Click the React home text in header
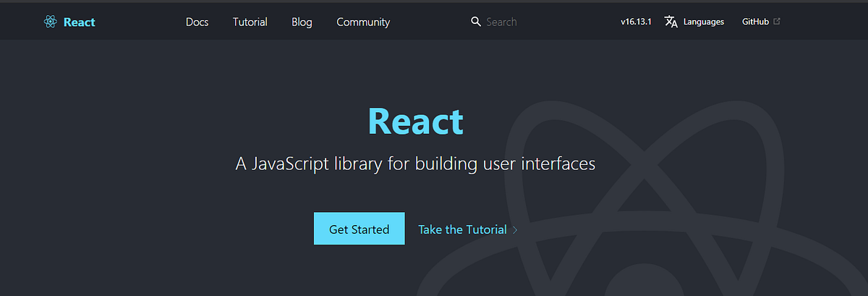The height and width of the screenshot is (296, 868). pyautogui.click(x=79, y=22)
